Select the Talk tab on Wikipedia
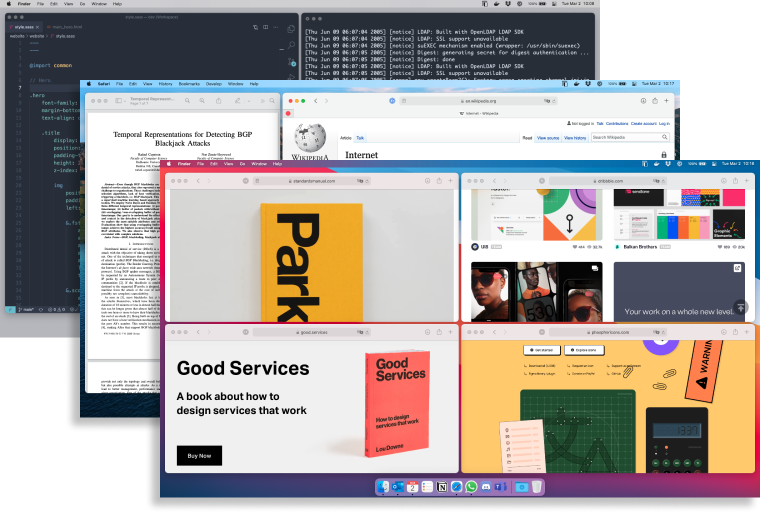The width and height of the screenshot is (760, 514). [360, 138]
